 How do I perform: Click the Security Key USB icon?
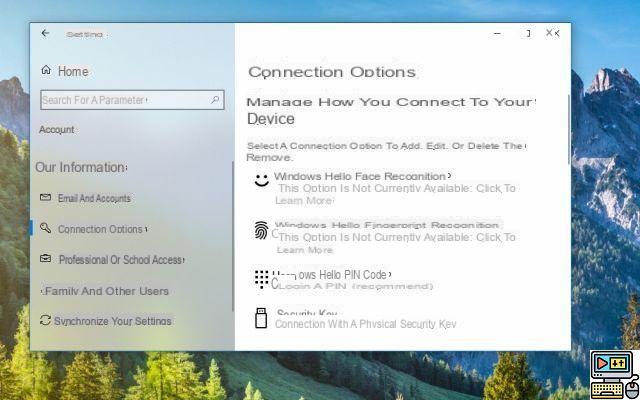tap(261, 318)
